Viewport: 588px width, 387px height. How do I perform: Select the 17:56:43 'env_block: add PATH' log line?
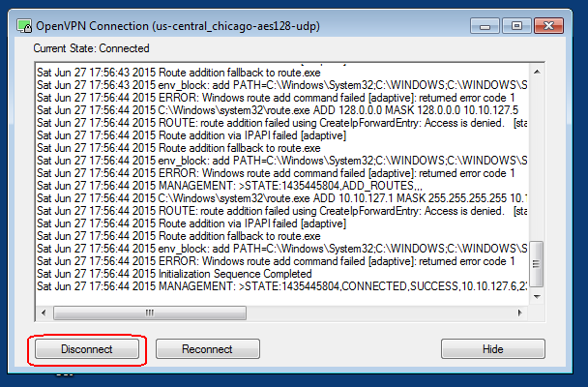[281, 85]
